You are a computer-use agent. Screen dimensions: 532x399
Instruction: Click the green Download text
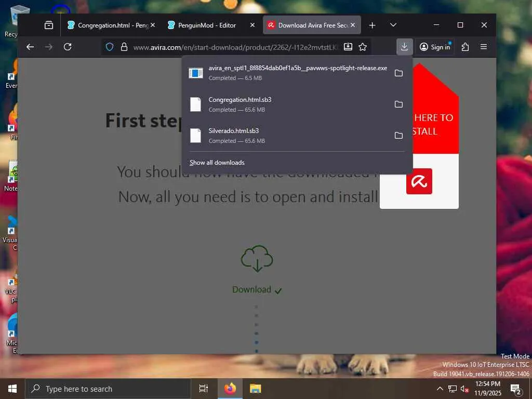pos(251,289)
